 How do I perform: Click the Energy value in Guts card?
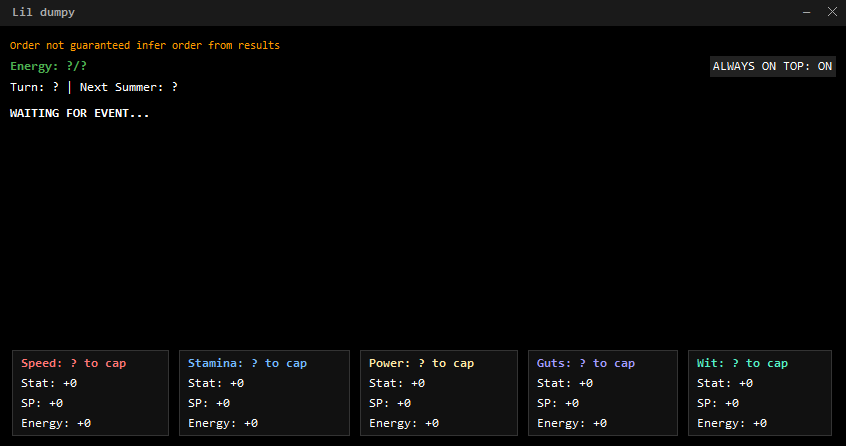[572, 423]
